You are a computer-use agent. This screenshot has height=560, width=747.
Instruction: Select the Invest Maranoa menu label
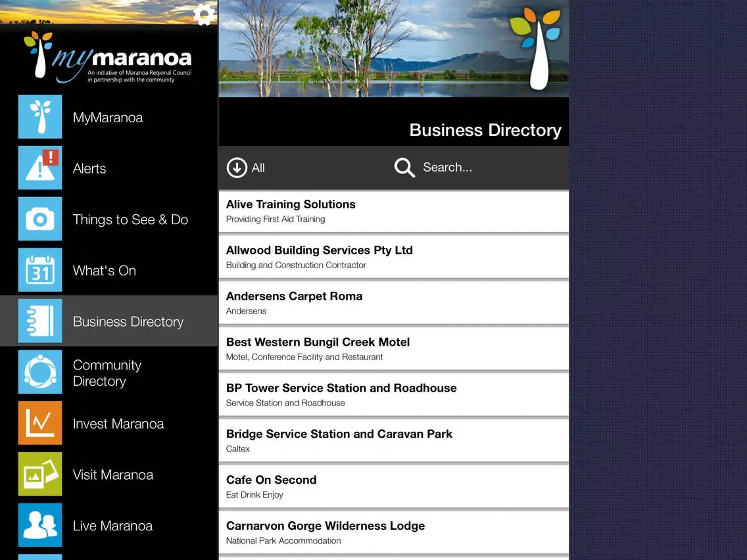coord(118,424)
